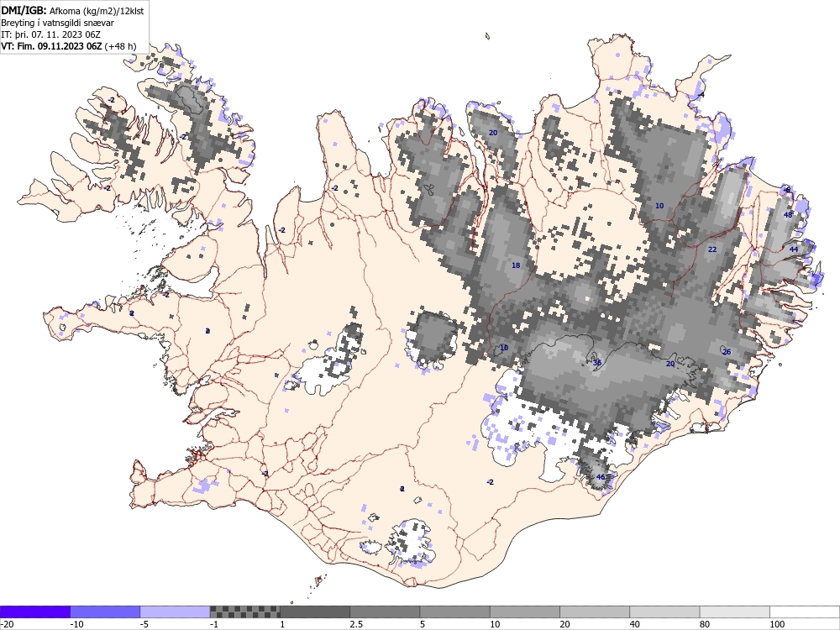The width and height of the screenshot is (840, 630).
Task: Choose the gray 10 to 20 legend swatch
Action: [525, 612]
